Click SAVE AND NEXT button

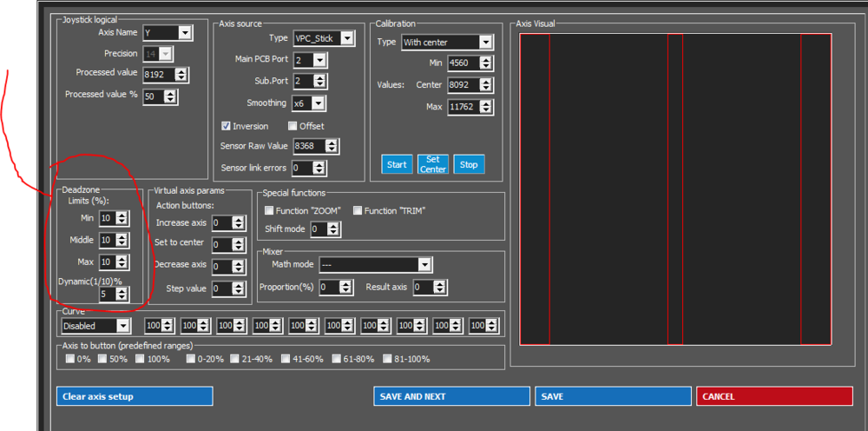(x=451, y=396)
